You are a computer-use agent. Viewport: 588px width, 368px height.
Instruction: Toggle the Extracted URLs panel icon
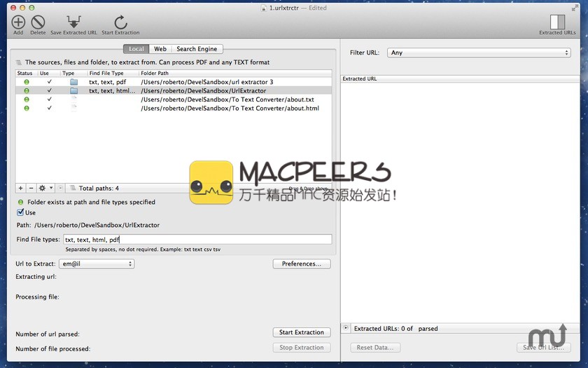(x=557, y=22)
